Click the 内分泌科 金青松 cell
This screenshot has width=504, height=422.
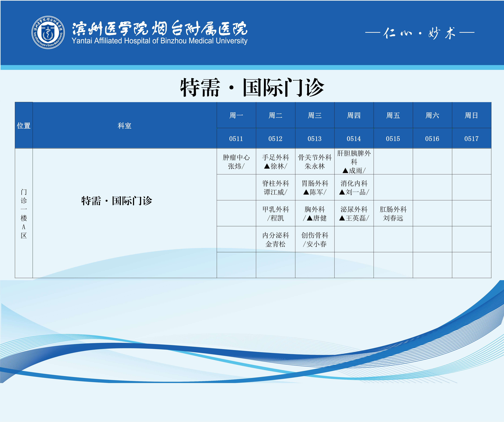click(275, 239)
